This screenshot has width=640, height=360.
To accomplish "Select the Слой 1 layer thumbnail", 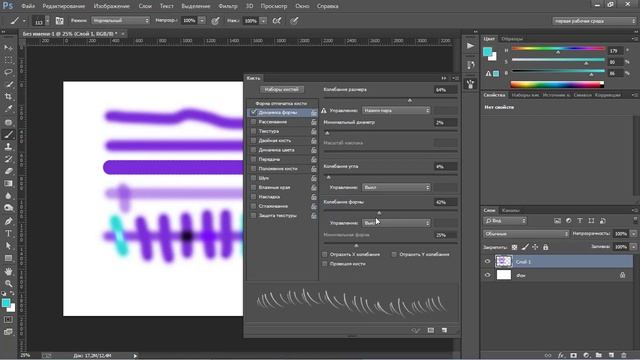I will point(504,261).
